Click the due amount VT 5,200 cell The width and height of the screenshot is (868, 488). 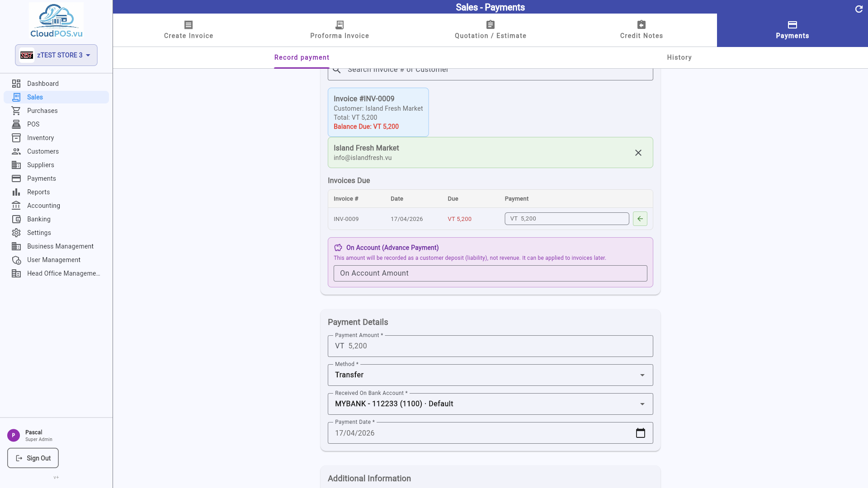tap(459, 219)
